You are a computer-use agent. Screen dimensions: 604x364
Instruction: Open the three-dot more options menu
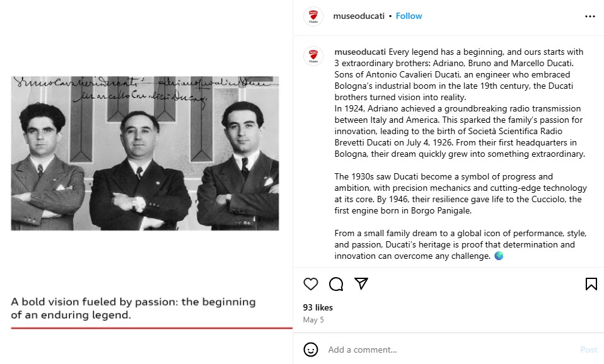click(x=590, y=16)
